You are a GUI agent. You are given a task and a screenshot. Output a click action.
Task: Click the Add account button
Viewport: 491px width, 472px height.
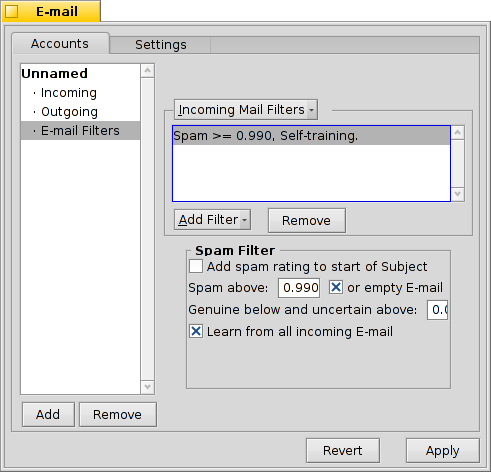point(48,415)
